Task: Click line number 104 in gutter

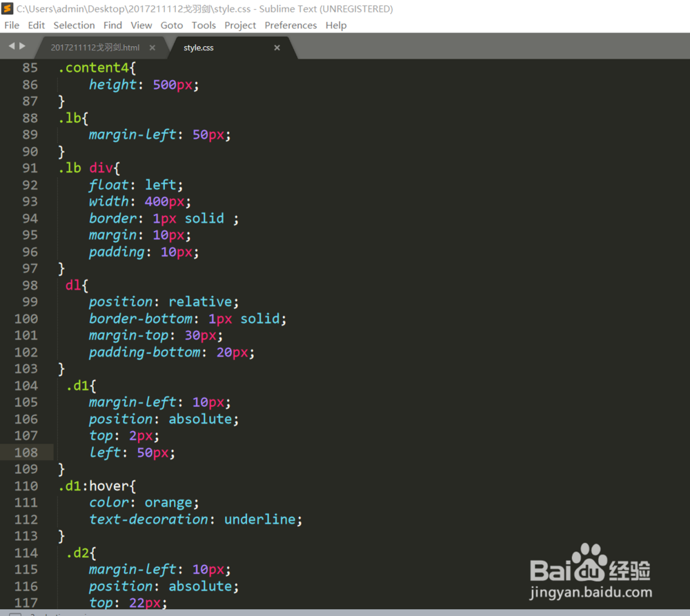Action: [26, 386]
